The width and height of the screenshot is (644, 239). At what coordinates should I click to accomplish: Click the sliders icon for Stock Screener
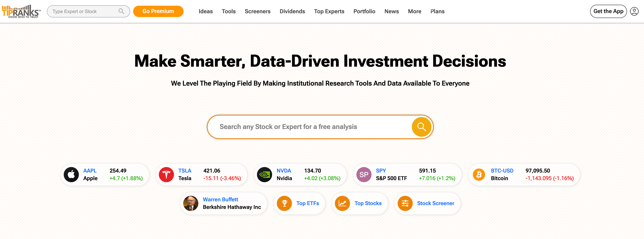point(405,203)
